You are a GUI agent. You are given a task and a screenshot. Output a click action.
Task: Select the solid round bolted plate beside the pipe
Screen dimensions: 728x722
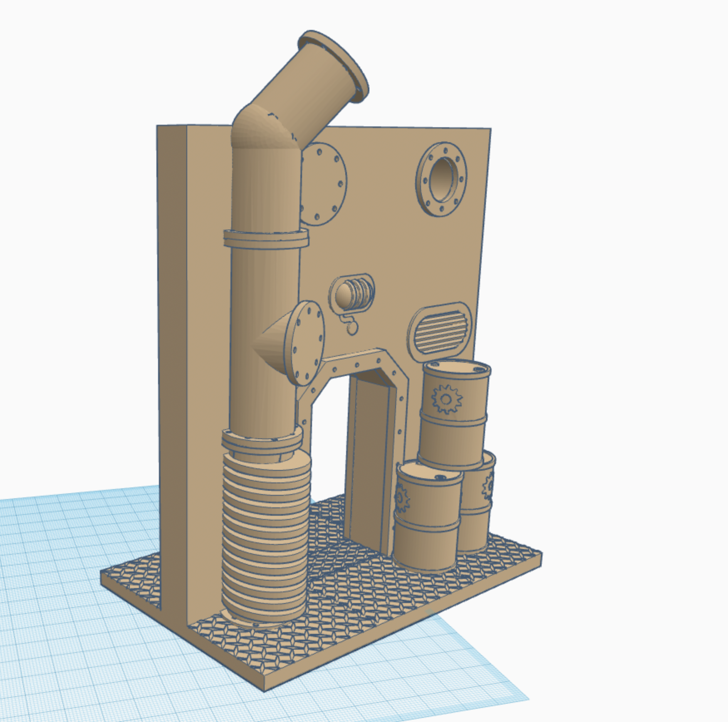(x=323, y=184)
